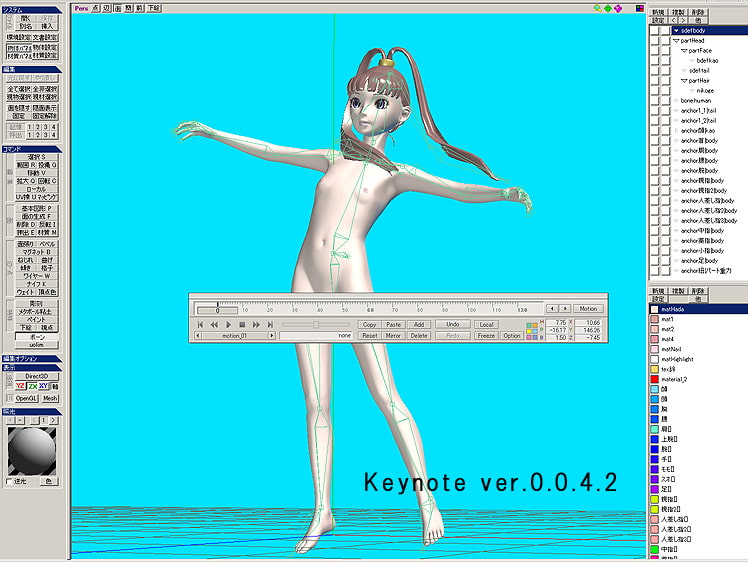Click the lighting preview sphere

(x=32, y=451)
